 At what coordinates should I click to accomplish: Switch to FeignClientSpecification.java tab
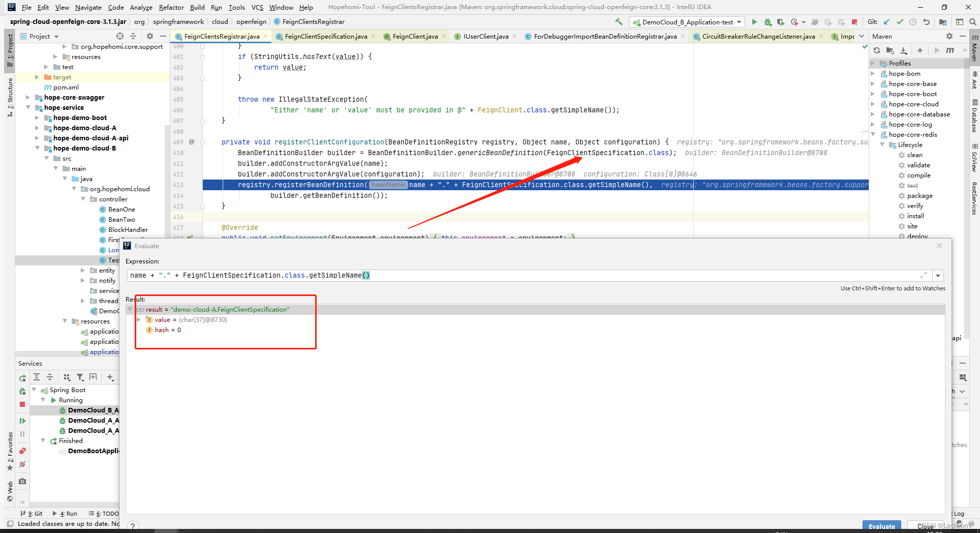[325, 36]
